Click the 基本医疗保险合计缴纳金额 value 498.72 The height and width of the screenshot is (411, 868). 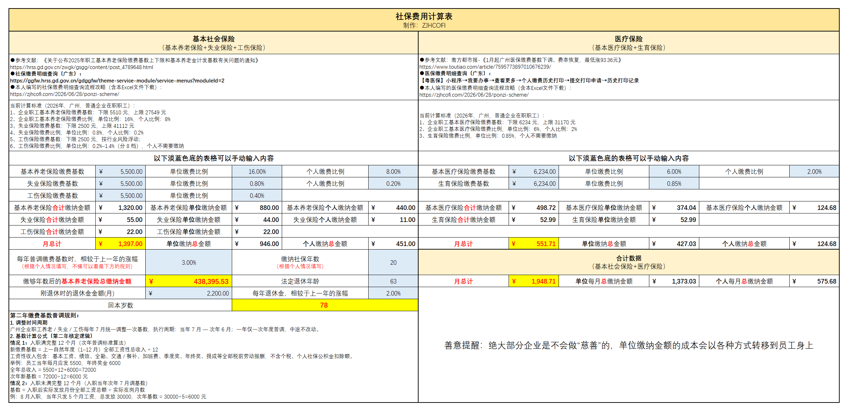point(534,208)
